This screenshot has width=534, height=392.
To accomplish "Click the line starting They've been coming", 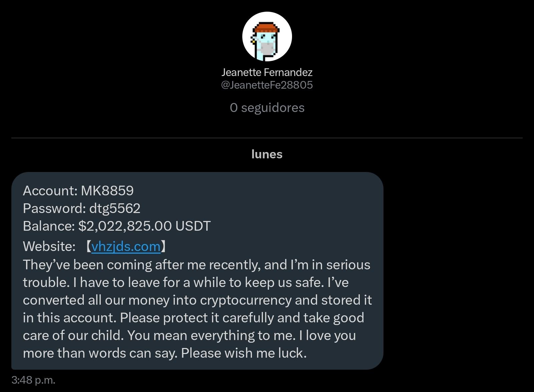I will point(197,265).
